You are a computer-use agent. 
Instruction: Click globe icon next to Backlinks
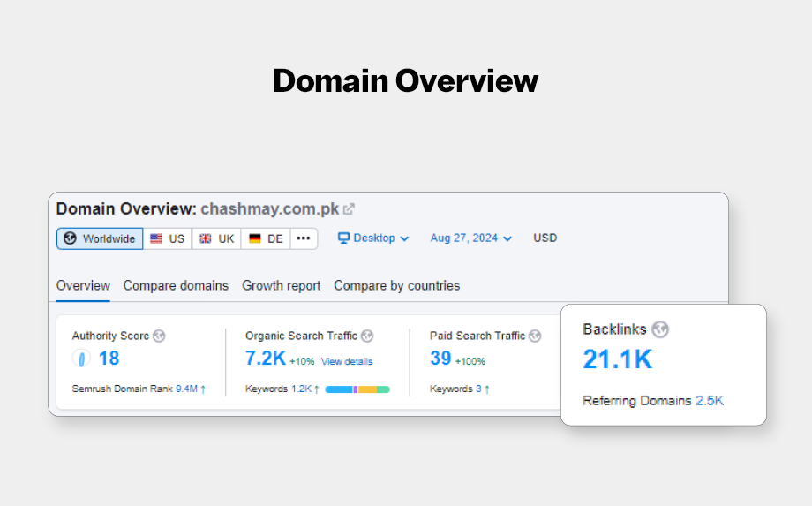660,329
